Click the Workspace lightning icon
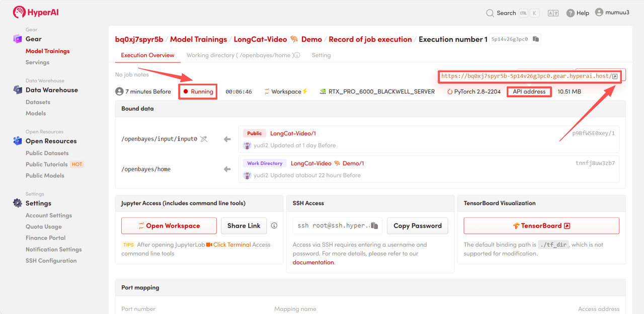The image size is (644, 314). 305,91
